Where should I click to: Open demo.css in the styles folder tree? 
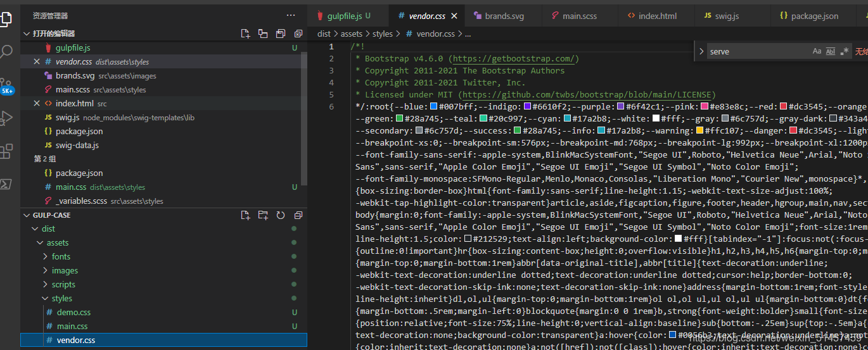point(73,313)
